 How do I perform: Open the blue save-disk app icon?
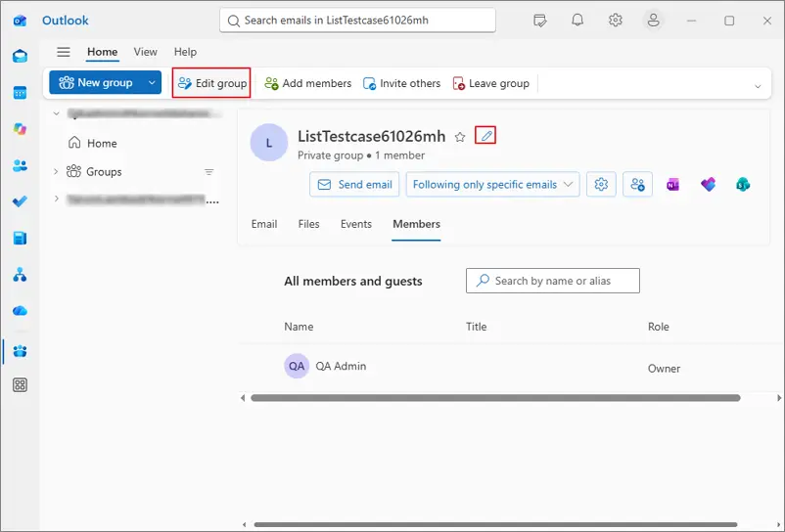coord(20,238)
